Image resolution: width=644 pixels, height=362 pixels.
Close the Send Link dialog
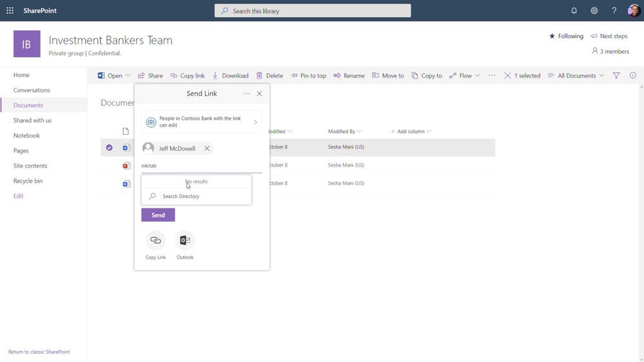point(259,94)
